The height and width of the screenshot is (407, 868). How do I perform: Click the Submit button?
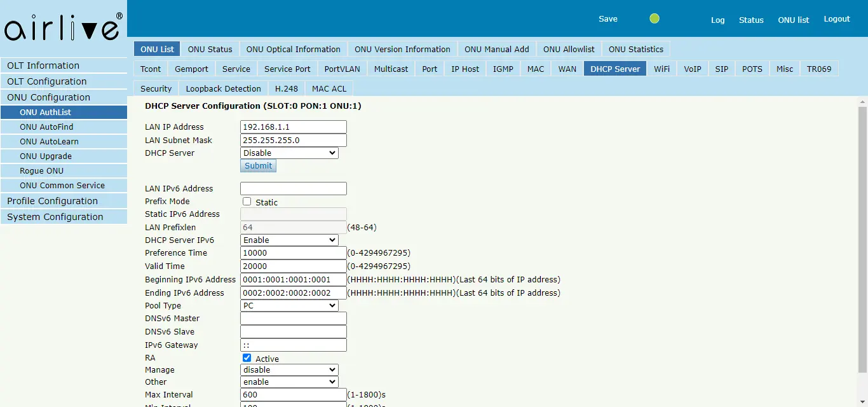259,165
